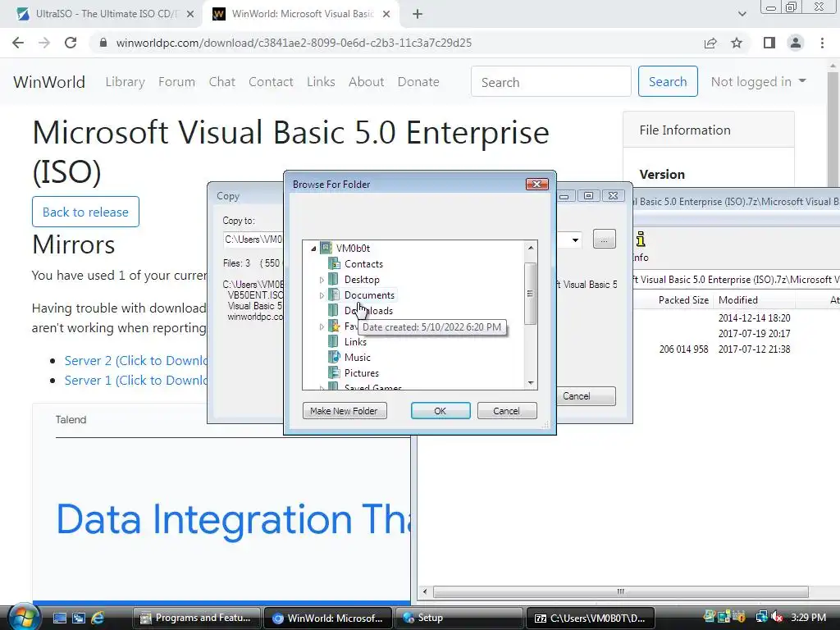Open Contact in WinWorld navigation
Screen dimensions: 840x630
point(271,82)
